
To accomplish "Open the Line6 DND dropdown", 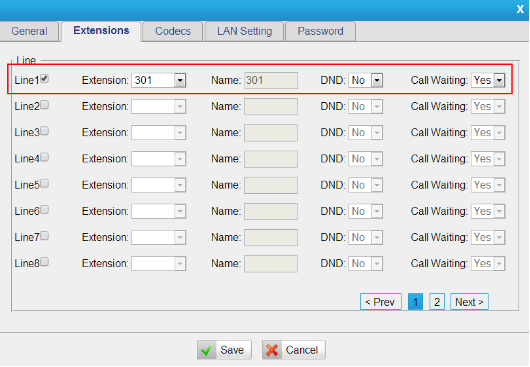I will pyautogui.click(x=365, y=211).
